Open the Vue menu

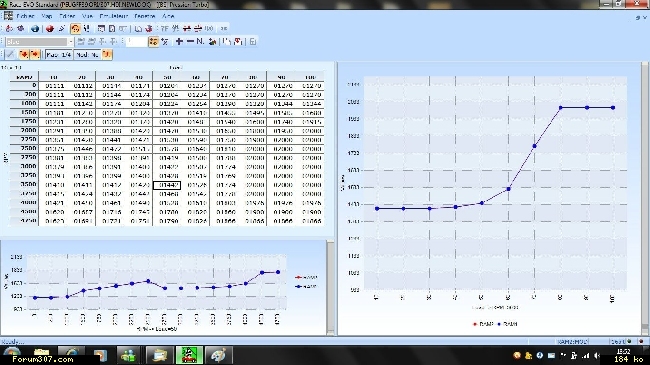pos(87,16)
